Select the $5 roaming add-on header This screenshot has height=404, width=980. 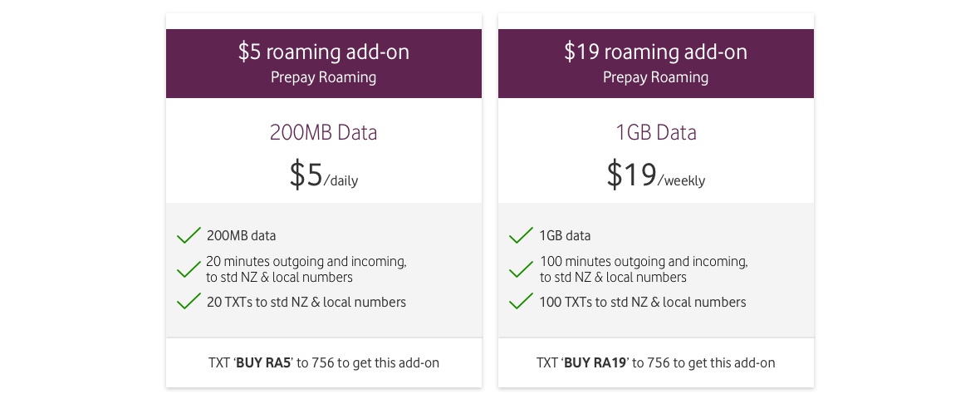click(x=324, y=63)
